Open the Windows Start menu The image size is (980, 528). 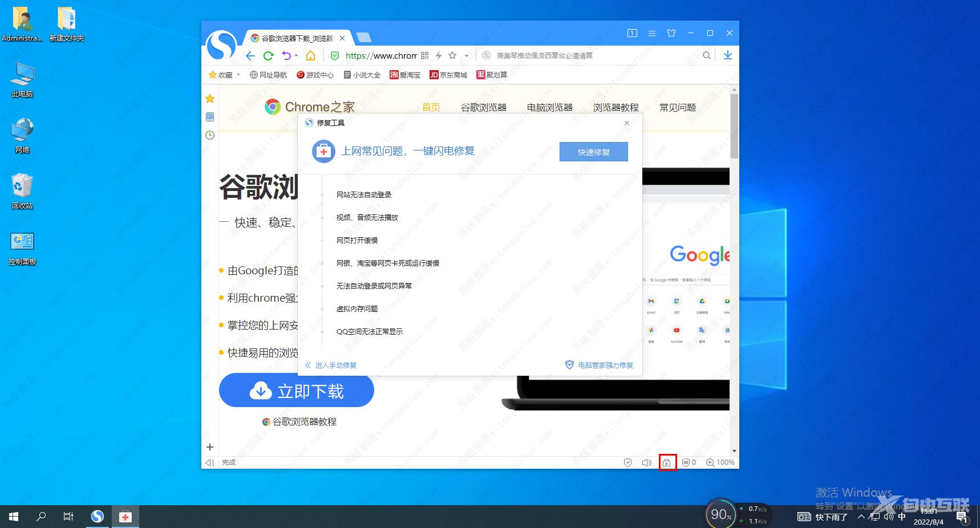click(x=14, y=517)
